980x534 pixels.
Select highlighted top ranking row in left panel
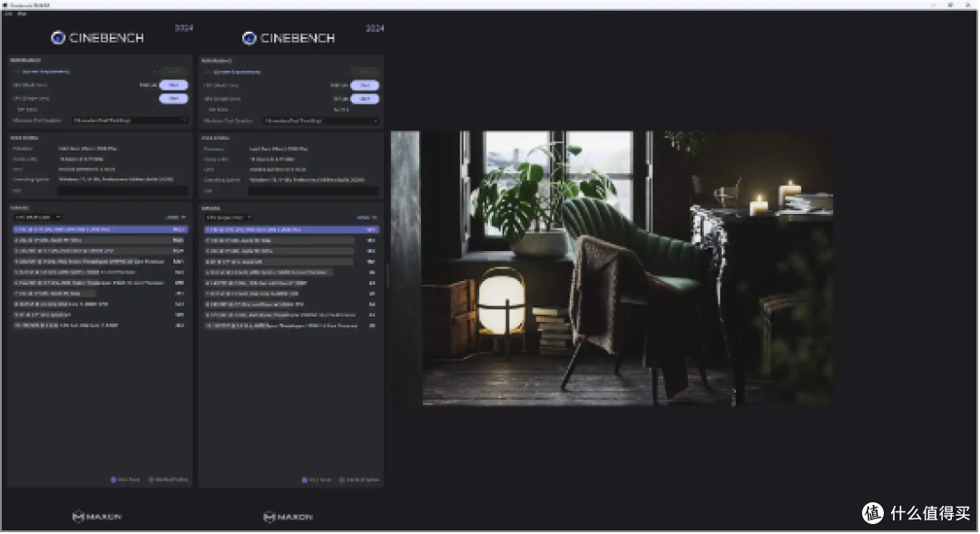[x=100, y=229]
